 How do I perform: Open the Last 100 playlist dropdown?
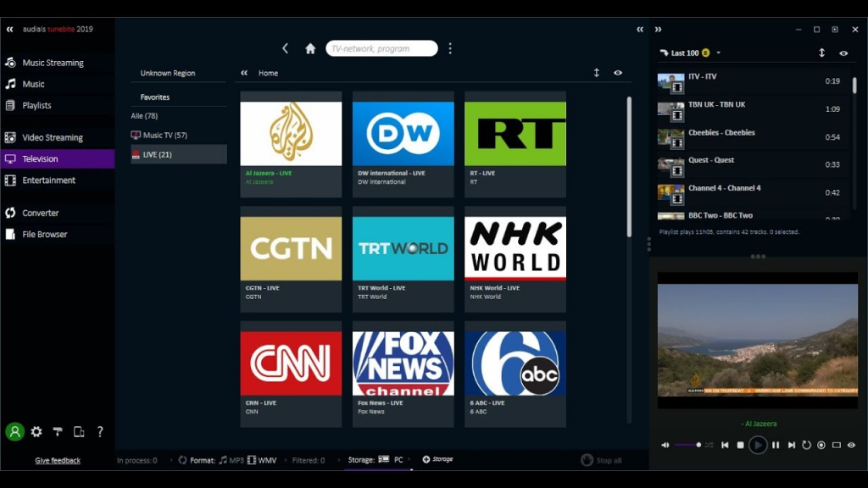[x=719, y=53]
